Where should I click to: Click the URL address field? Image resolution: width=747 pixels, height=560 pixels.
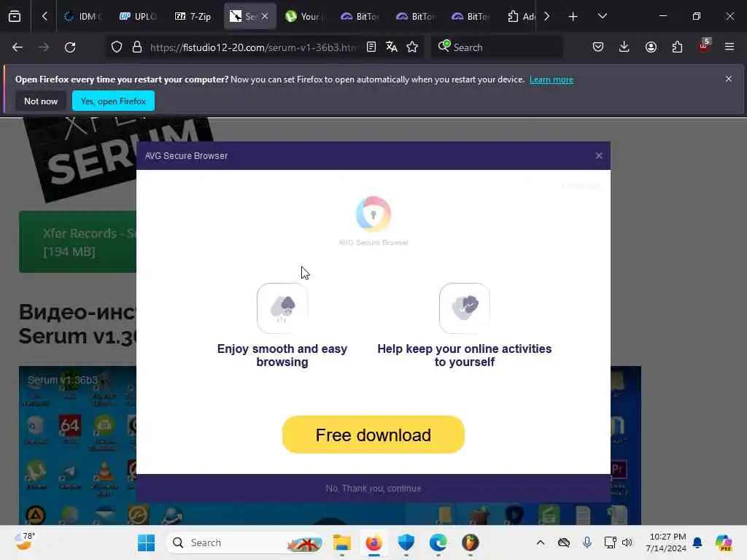click(x=252, y=47)
